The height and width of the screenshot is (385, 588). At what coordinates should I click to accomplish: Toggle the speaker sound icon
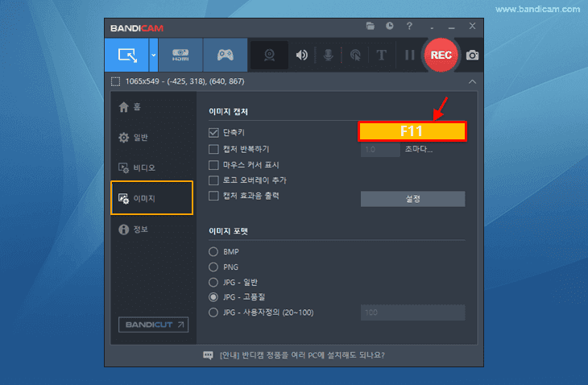coord(301,55)
